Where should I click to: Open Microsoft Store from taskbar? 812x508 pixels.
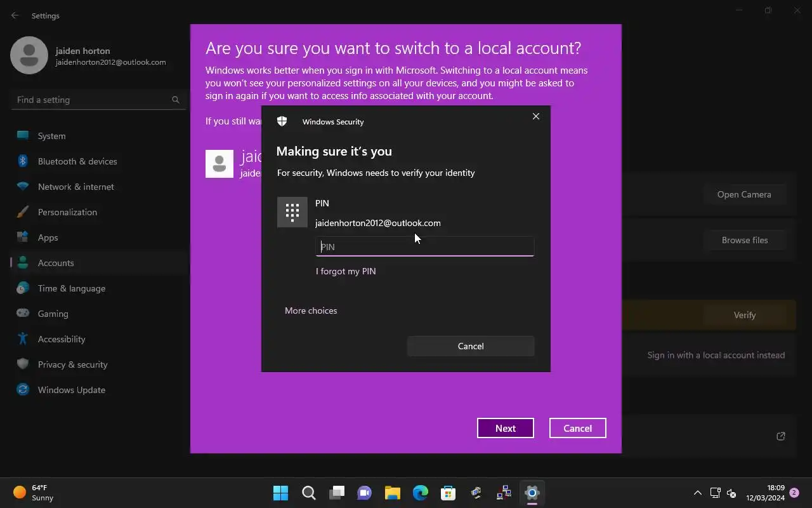coord(448,493)
